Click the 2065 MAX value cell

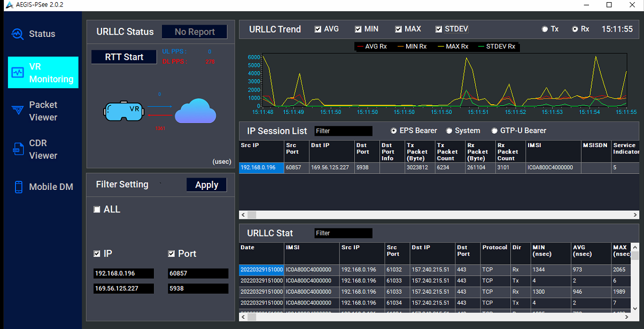[621, 270]
